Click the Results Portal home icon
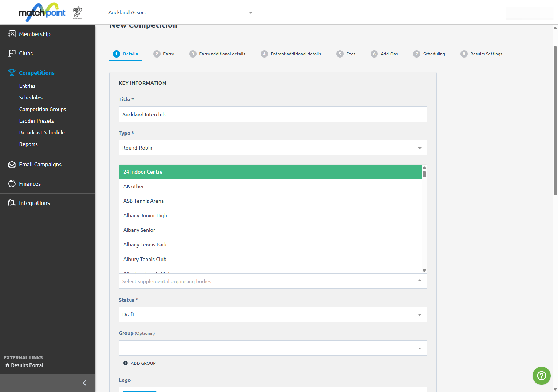Image resolution: width=558 pixels, height=392 pixels. click(7, 365)
